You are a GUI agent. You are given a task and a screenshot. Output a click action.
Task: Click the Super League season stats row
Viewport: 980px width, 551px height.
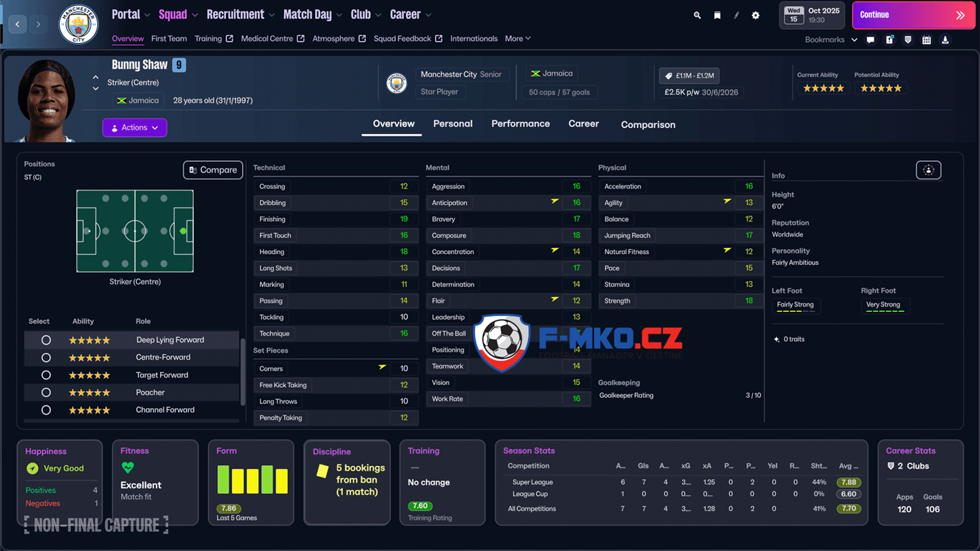(x=683, y=482)
